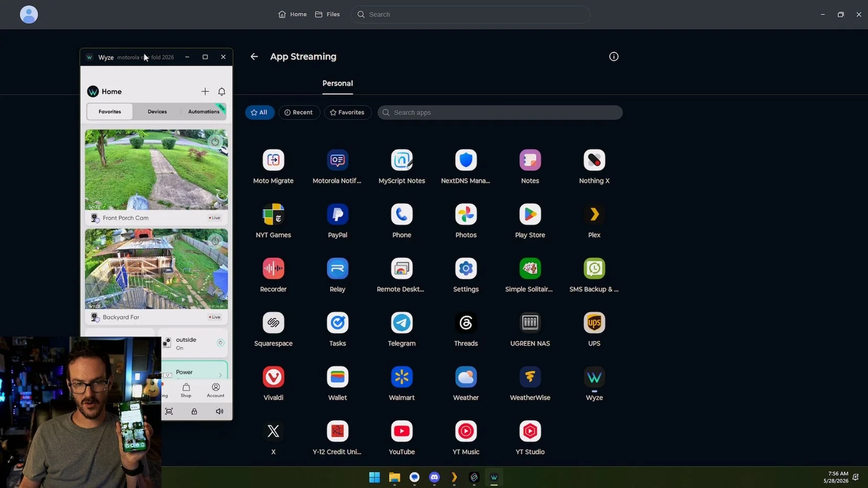Select the All apps filter
The height and width of the screenshot is (488, 868).
click(x=260, y=113)
